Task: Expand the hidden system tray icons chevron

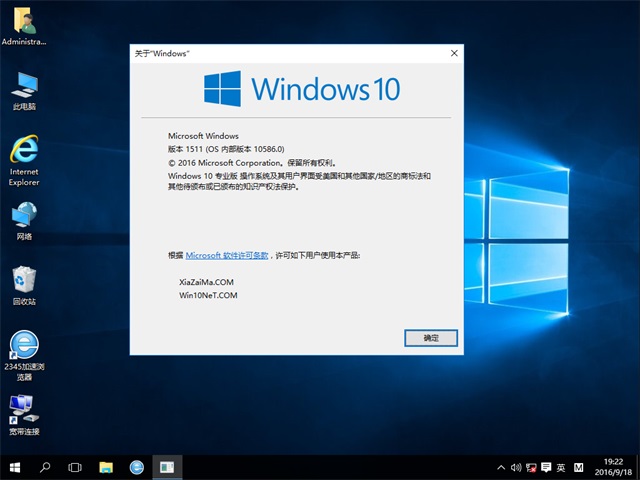Action: pos(500,467)
